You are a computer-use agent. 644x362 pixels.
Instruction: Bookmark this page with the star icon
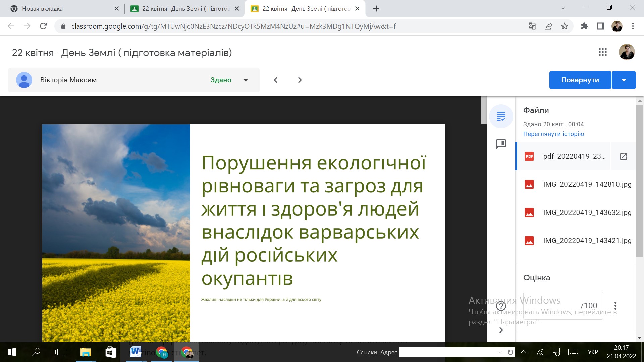tap(565, 26)
